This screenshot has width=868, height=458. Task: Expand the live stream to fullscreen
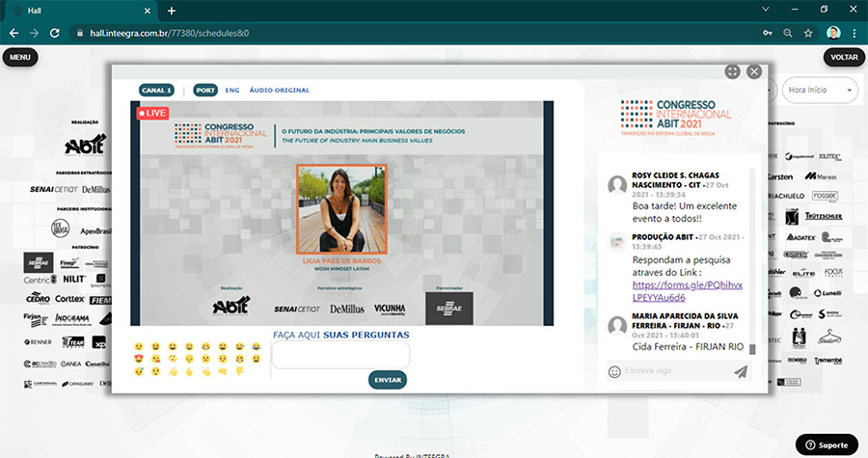[732, 71]
